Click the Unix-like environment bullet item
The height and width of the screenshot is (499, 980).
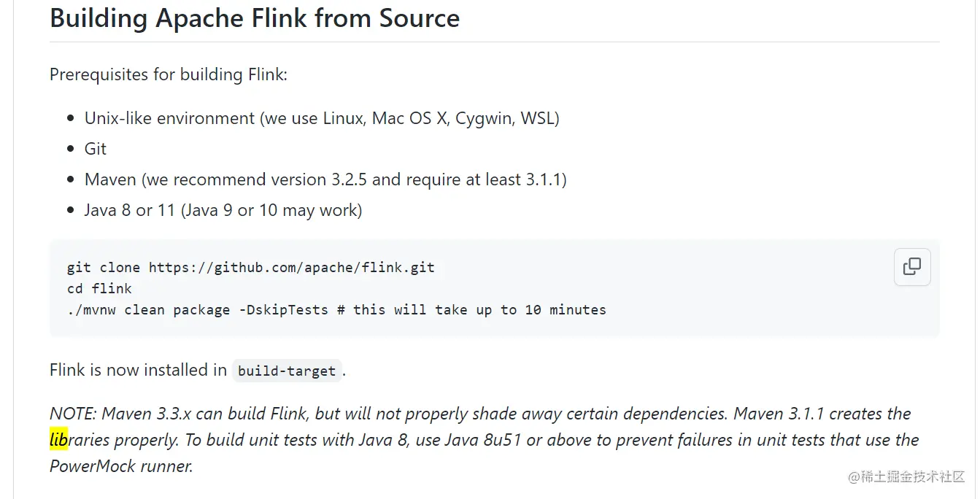point(322,118)
